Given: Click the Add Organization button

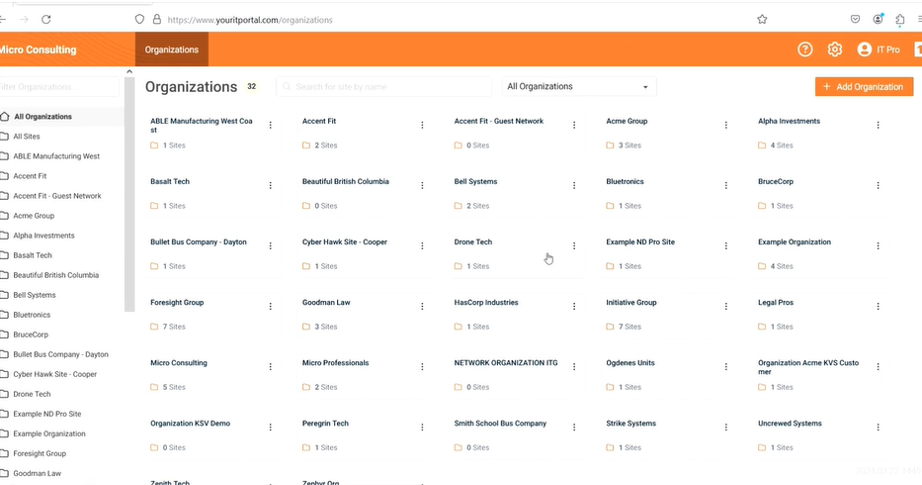Looking at the screenshot, I should 864,86.
